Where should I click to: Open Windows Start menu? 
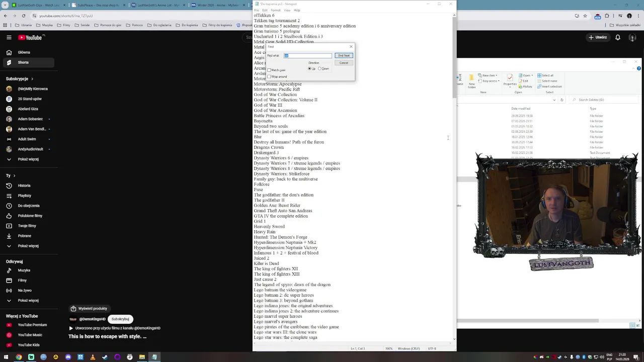point(6,357)
